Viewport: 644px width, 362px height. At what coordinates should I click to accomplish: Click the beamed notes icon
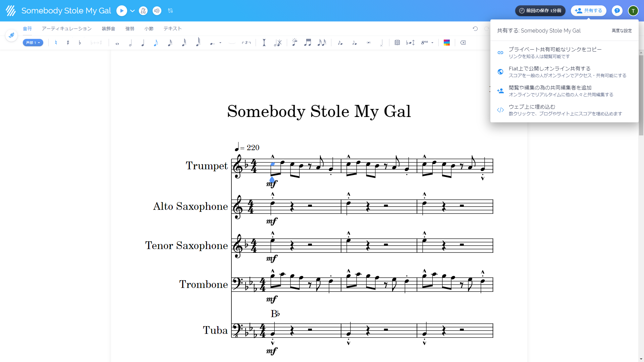pos(308,43)
